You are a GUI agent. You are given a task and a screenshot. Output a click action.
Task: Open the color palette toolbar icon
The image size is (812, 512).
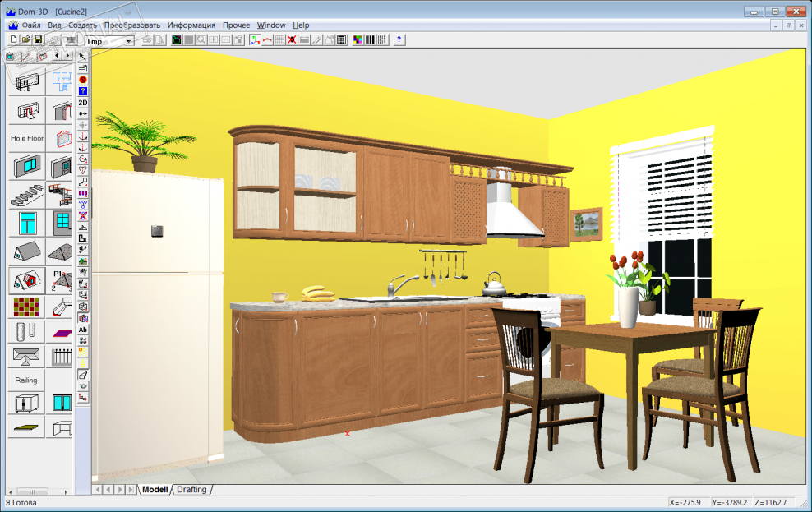[358, 39]
